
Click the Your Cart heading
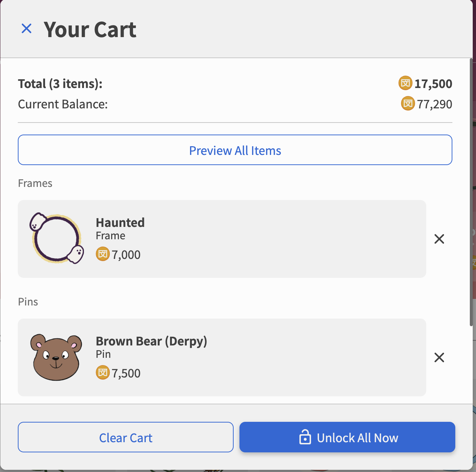(90, 29)
